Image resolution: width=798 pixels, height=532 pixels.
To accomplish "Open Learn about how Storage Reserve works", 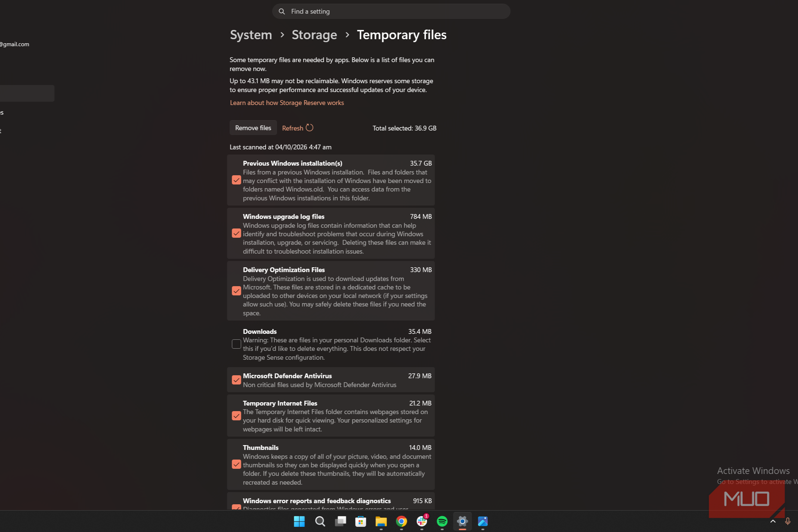I will point(287,103).
